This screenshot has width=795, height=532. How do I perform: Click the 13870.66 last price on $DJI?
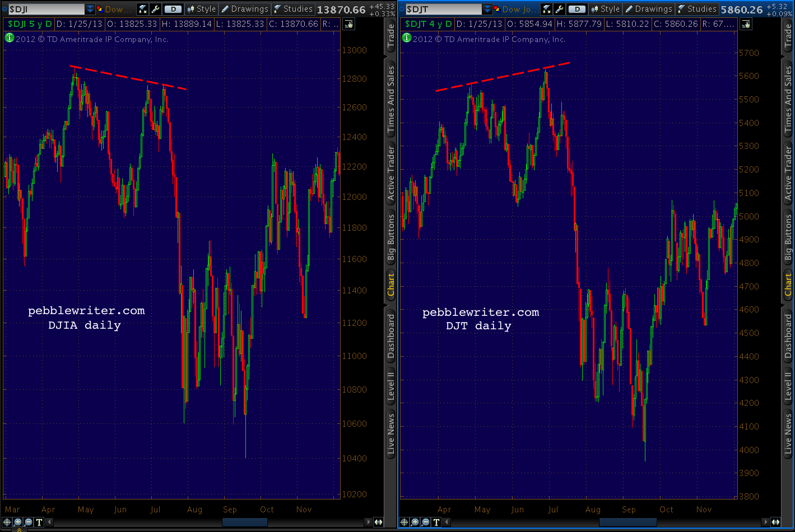pos(341,10)
